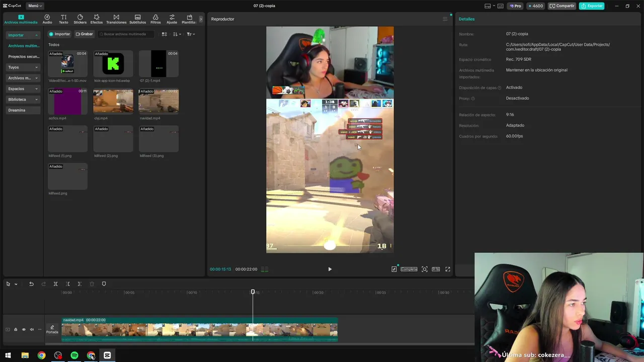
Task: Open the Subtítulos tab
Action: point(138,19)
